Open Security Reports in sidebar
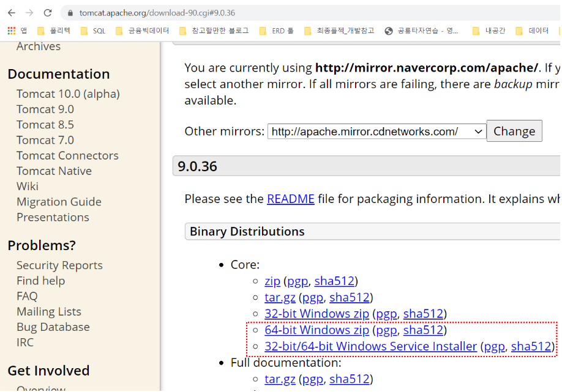The width and height of the screenshot is (562, 392). coord(59,265)
